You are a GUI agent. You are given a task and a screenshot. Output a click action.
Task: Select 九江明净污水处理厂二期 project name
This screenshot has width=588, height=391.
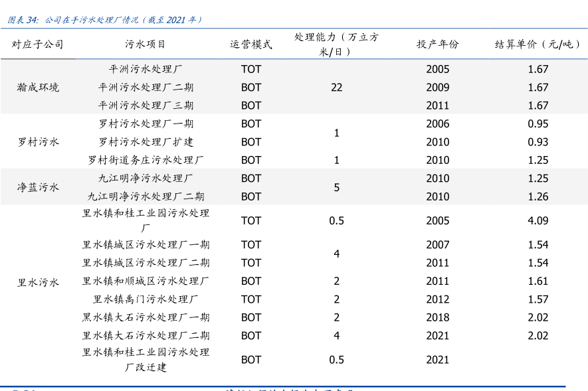(146, 196)
